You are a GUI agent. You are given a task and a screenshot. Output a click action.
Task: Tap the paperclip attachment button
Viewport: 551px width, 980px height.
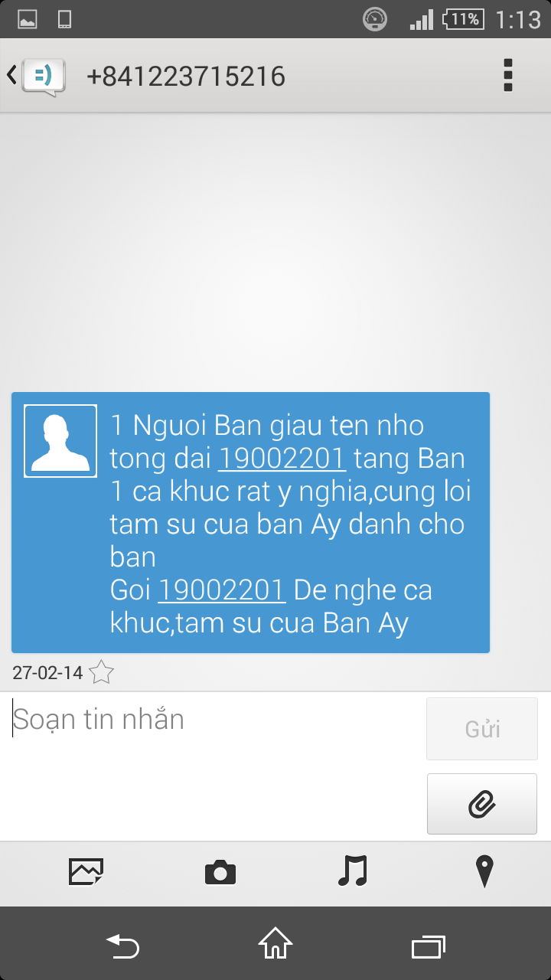click(x=482, y=804)
